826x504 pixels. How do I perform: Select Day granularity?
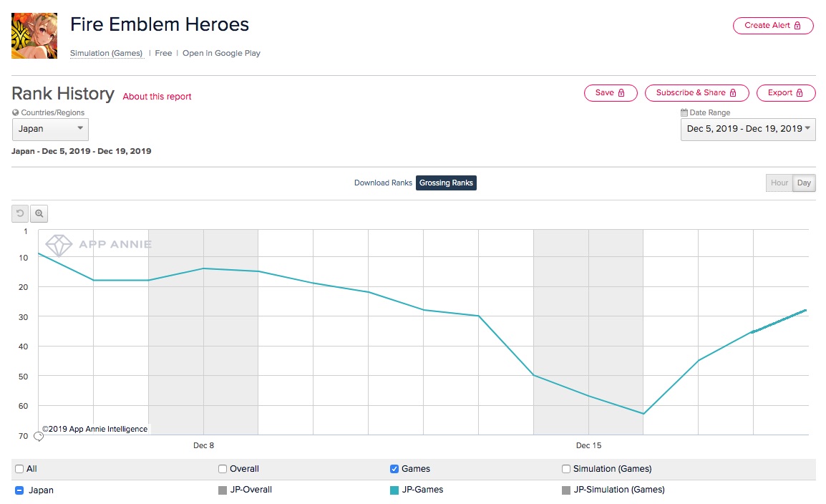tap(804, 183)
